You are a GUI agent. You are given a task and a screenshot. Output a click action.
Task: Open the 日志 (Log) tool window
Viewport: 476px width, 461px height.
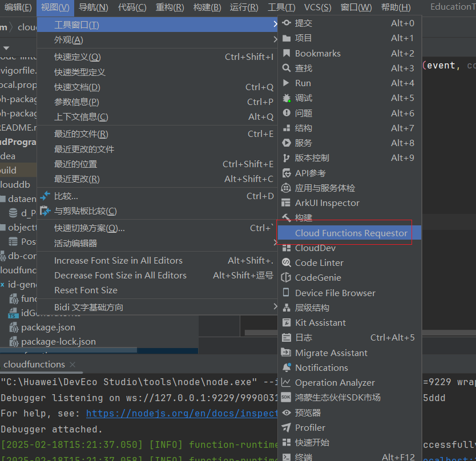pos(349,338)
